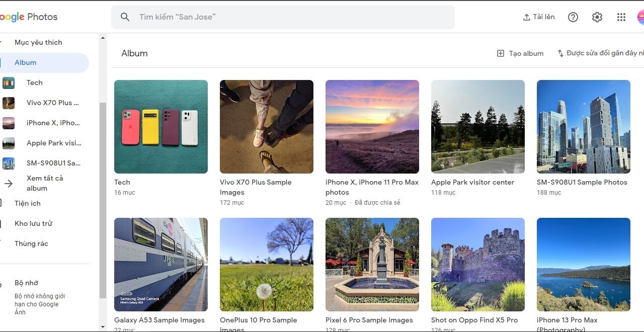The width and height of the screenshot is (644, 332).
Task: Open the help question mark icon
Action: click(573, 17)
